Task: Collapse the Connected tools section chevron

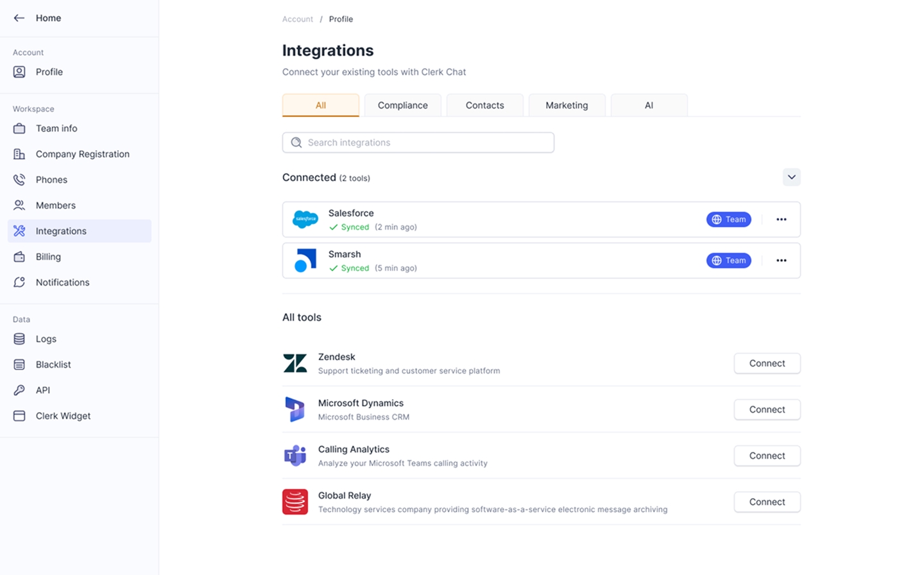Action: (791, 177)
